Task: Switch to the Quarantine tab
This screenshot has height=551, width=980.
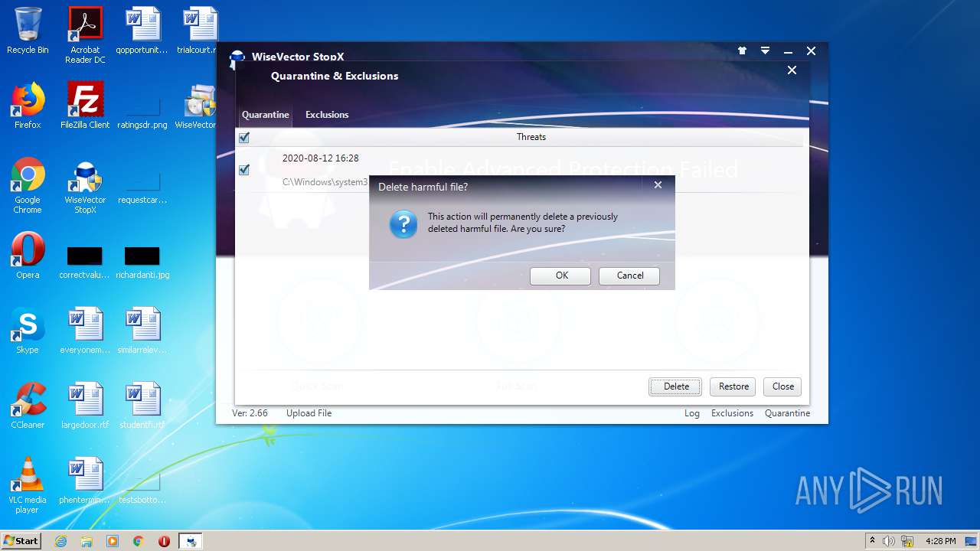Action: [x=266, y=115]
